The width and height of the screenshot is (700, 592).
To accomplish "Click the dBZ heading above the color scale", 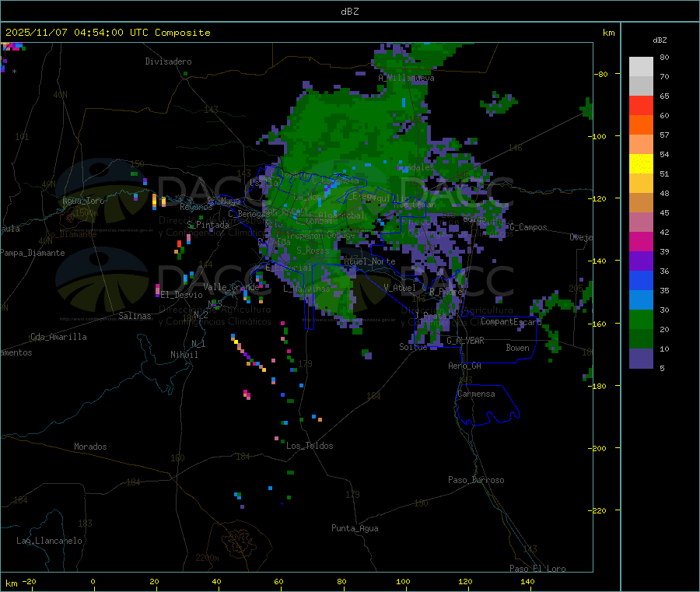I will click(660, 40).
